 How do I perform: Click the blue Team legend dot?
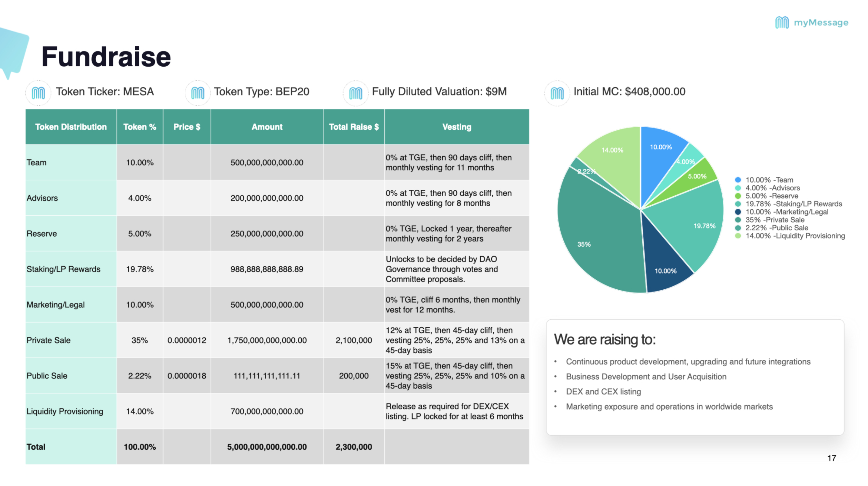[738, 180]
